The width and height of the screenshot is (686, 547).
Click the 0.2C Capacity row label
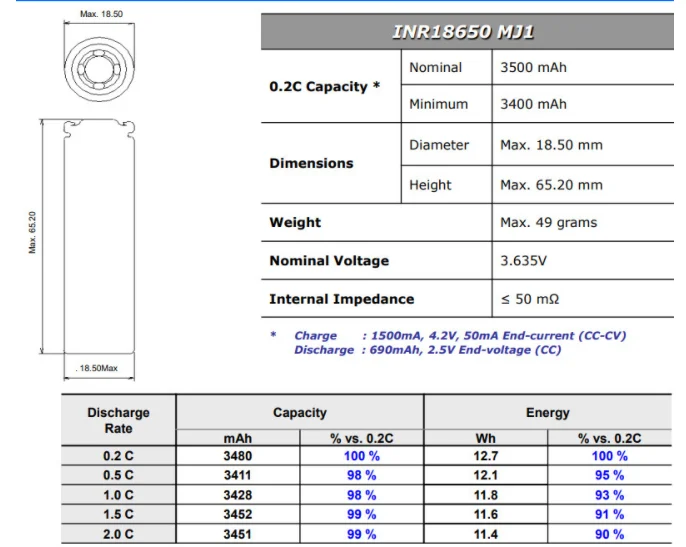coord(324,87)
